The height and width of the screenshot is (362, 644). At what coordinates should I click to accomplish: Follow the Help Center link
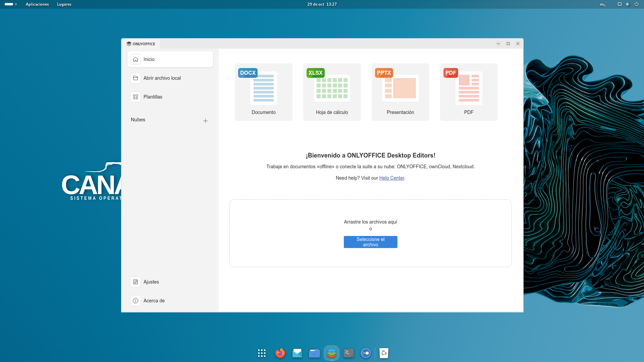tap(391, 178)
